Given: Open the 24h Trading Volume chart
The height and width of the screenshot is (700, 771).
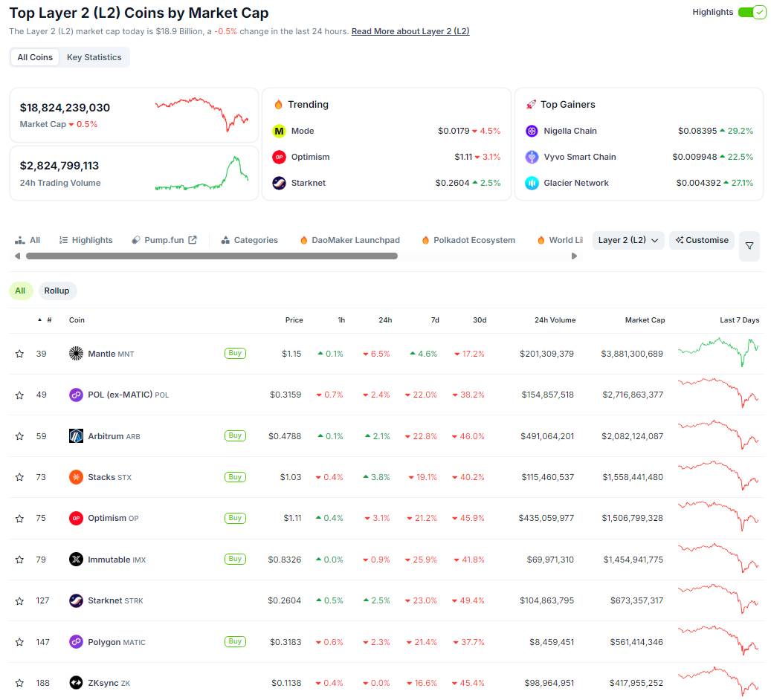Looking at the screenshot, I should (x=201, y=173).
